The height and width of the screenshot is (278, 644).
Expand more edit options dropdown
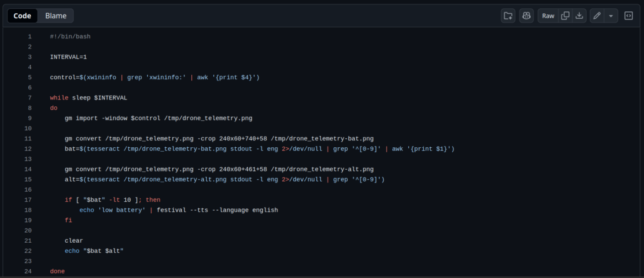(x=611, y=16)
